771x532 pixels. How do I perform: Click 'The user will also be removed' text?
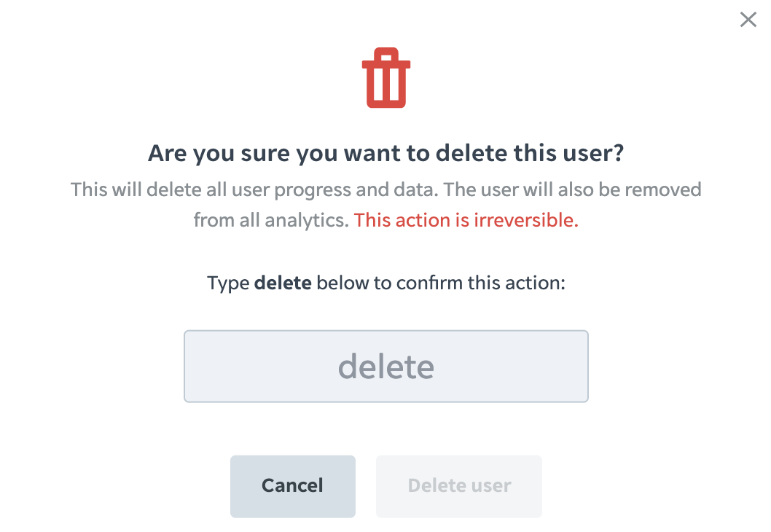point(572,189)
